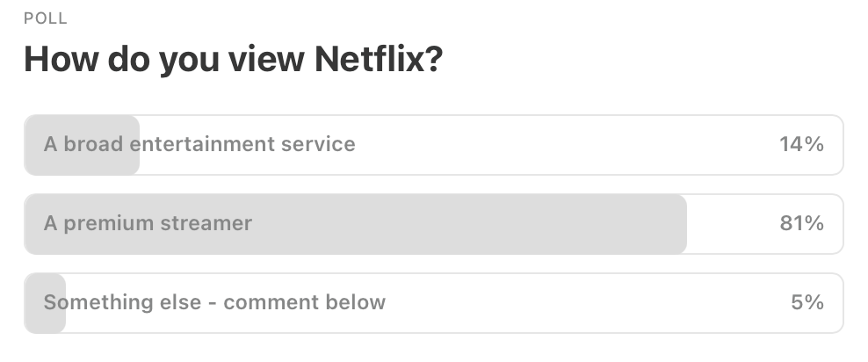Click the 81% result figure
Viewport: 868px width, 362px height.
click(801, 224)
